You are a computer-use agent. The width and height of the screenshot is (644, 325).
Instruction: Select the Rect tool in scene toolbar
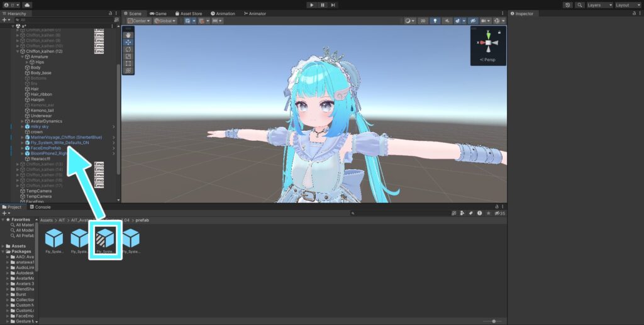128,63
